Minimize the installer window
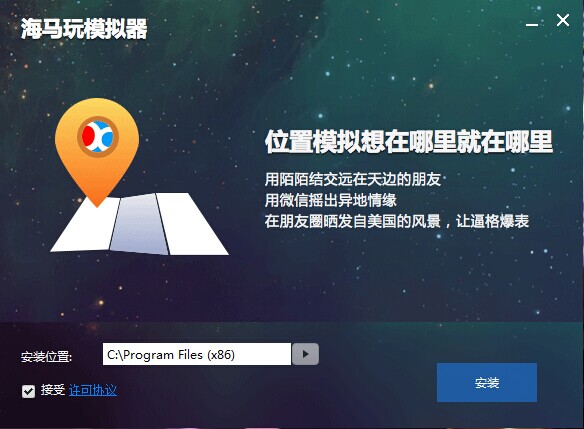Screen dimensions: 584x429 click(532, 22)
